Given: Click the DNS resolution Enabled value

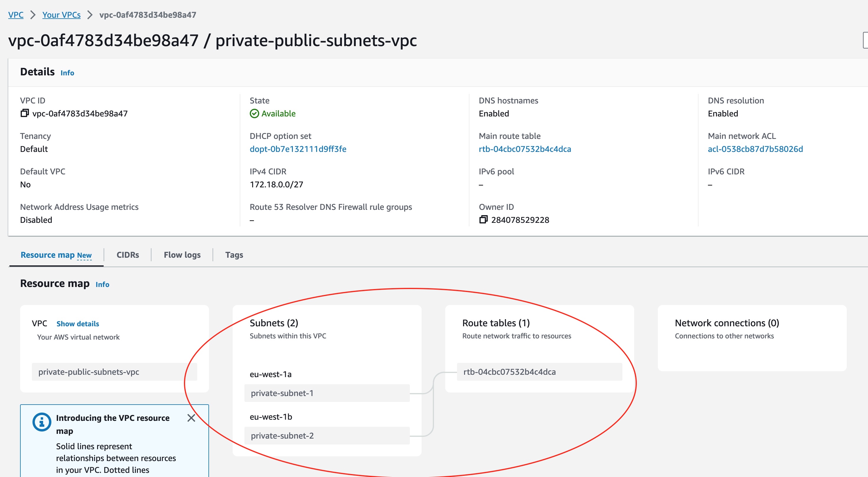Looking at the screenshot, I should [x=723, y=114].
